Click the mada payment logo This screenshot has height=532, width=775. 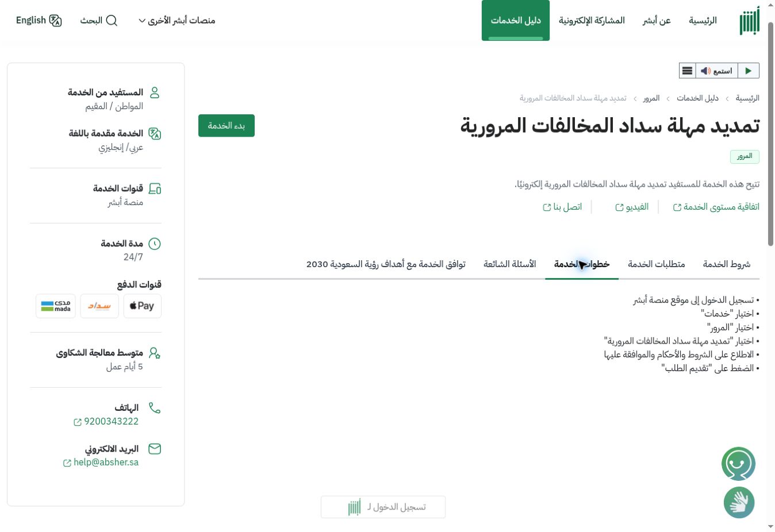tap(56, 306)
